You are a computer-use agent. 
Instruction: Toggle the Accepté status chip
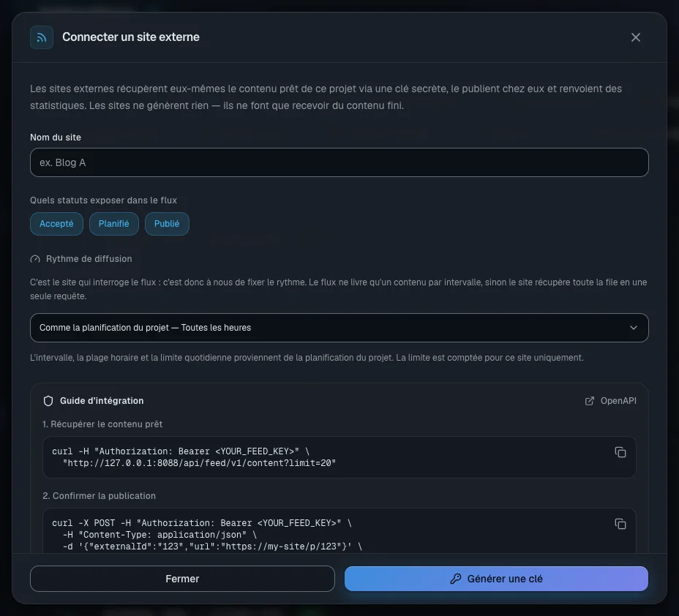(x=56, y=224)
